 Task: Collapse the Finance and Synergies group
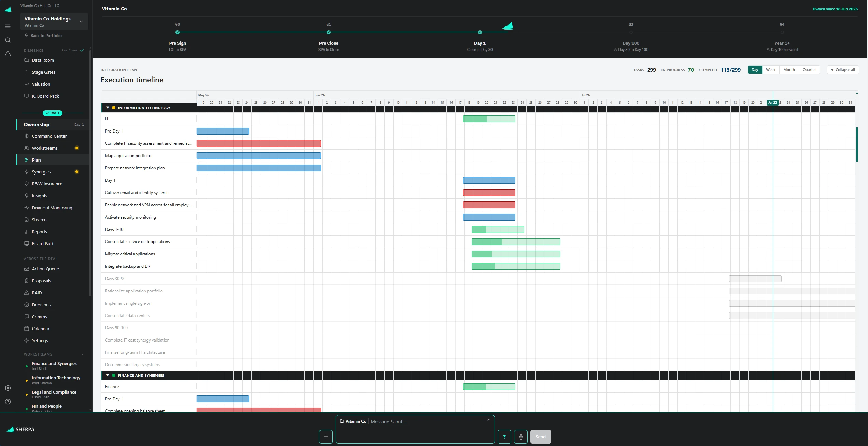[x=108, y=375]
